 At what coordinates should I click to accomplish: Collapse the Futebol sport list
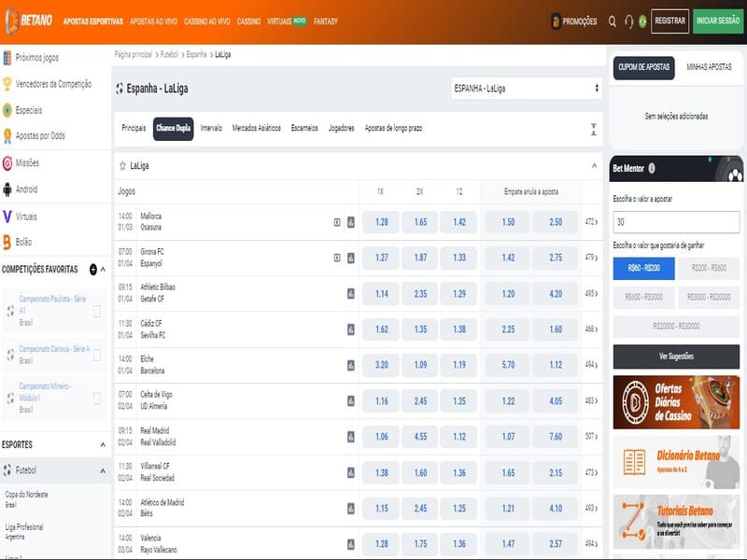[x=103, y=471]
